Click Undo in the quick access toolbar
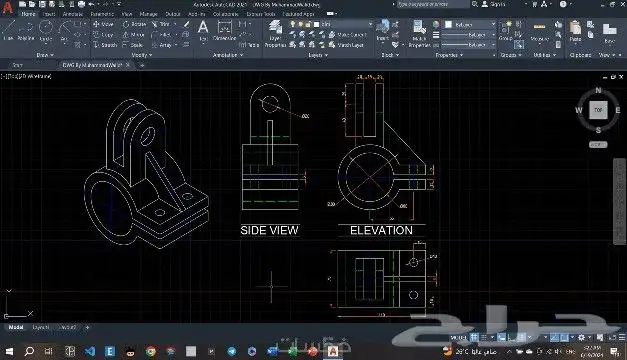 (x=92, y=4)
